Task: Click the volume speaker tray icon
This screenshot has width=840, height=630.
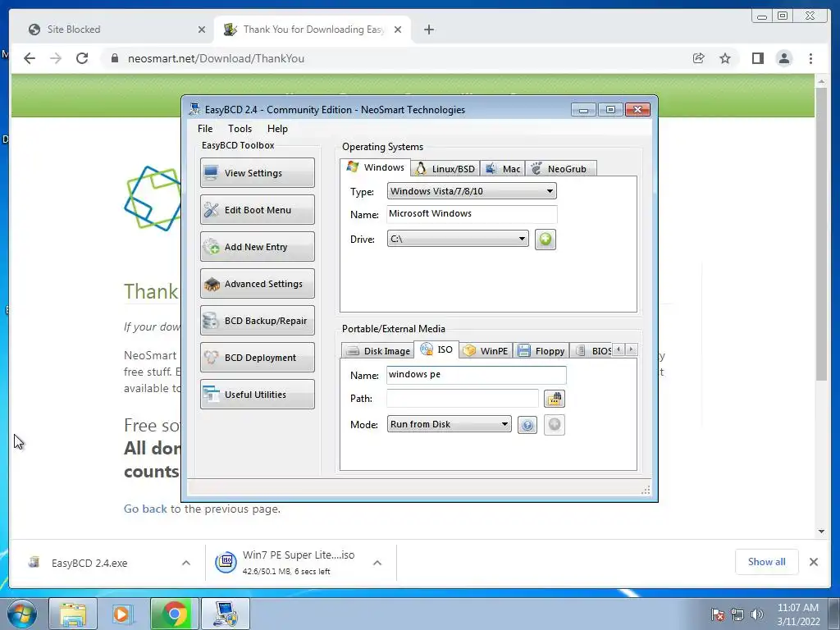Action: (x=756, y=614)
